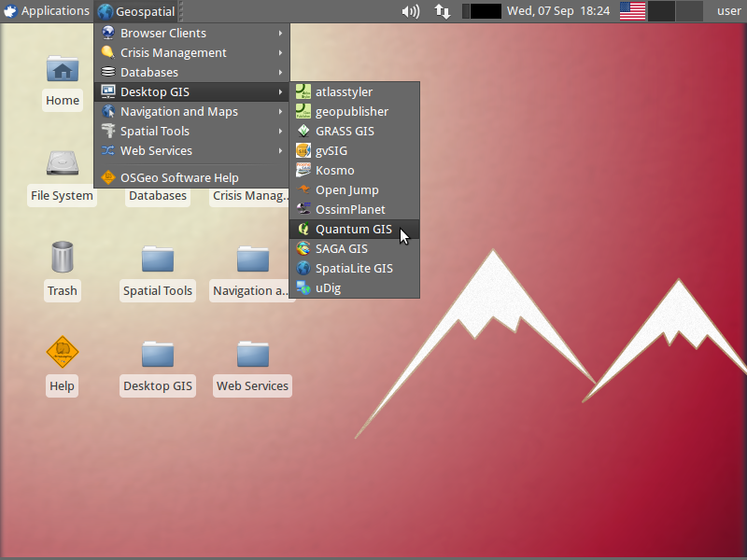747x560 pixels.
Task: Click the US flag keyboard layout
Action: coord(632,11)
